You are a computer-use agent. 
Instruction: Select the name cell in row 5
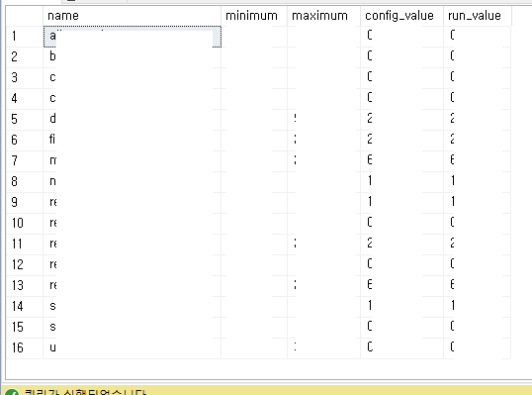(132, 119)
